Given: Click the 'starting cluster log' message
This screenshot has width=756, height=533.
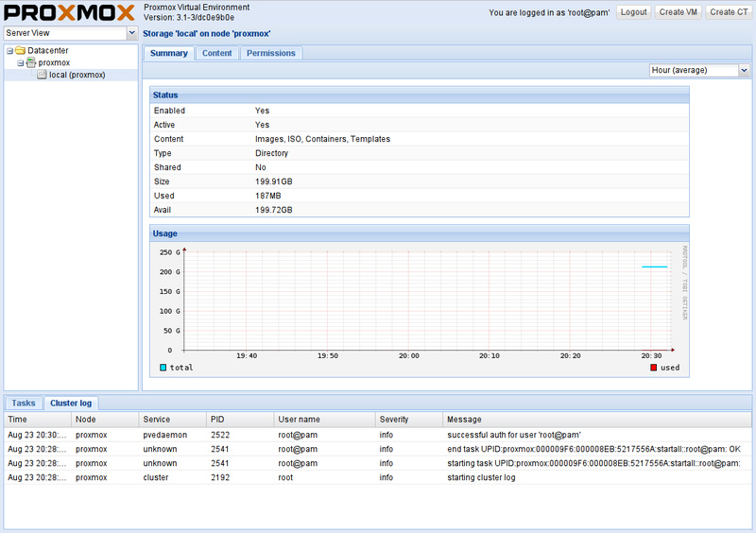Looking at the screenshot, I should (481, 477).
